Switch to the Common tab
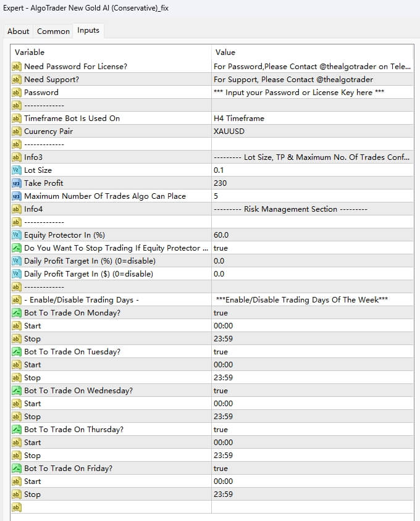Screen dimensions: 420x521 pos(53,31)
